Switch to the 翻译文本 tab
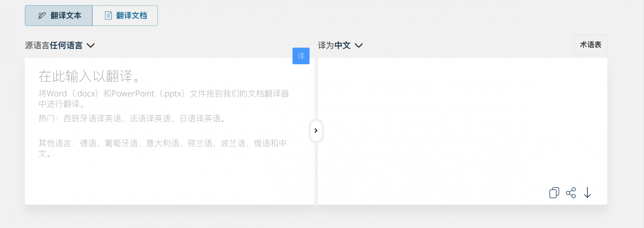Viewport: 644px width, 228px height. (x=59, y=16)
